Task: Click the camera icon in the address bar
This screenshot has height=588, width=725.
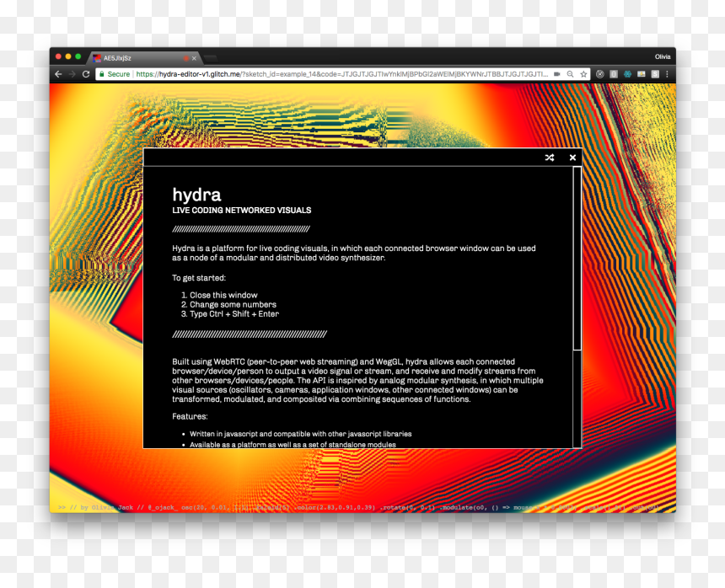Action: pyautogui.click(x=557, y=74)
